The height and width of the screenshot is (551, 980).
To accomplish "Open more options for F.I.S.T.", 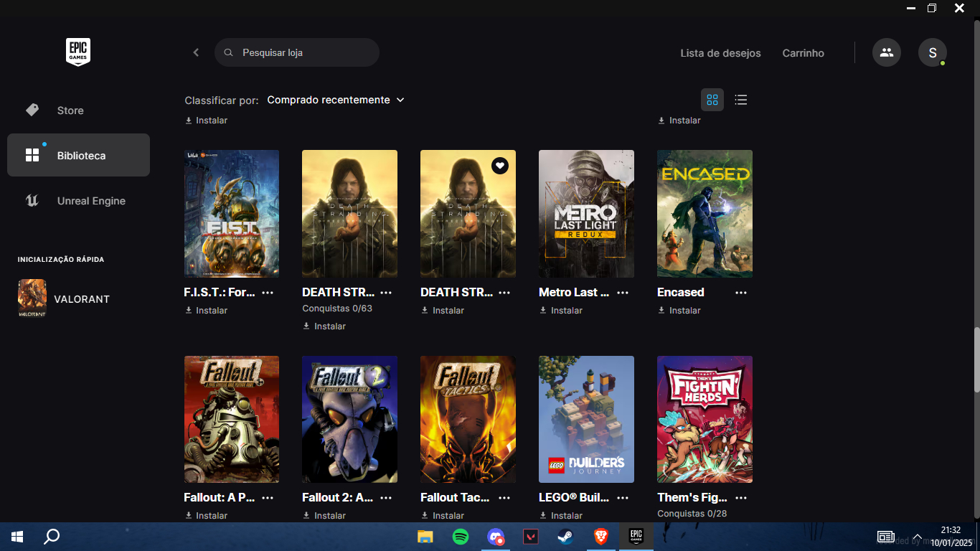I will pos(268,293).
